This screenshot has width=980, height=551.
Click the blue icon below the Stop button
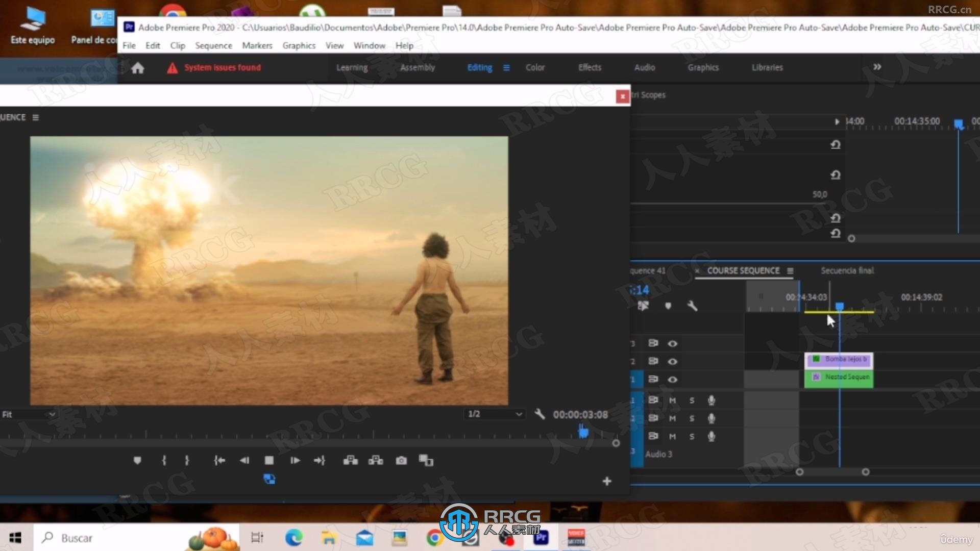click(x=269, y=479)
